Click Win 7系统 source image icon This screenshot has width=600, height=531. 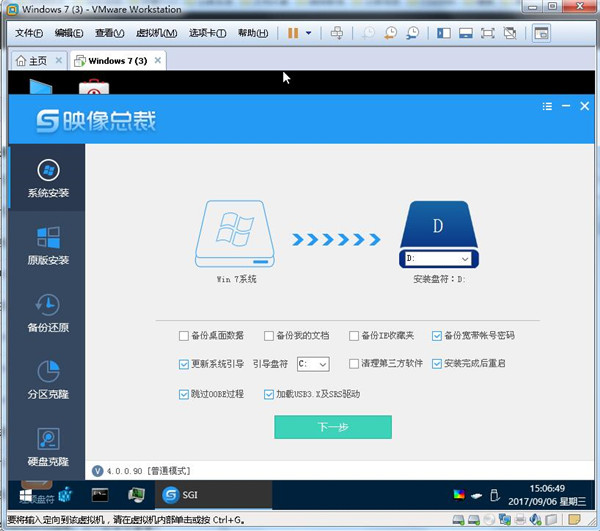click(x=235, y=234)
